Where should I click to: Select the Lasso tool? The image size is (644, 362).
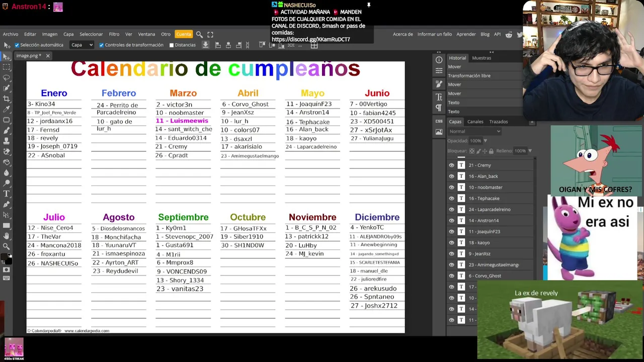click(x=7, y=77)
